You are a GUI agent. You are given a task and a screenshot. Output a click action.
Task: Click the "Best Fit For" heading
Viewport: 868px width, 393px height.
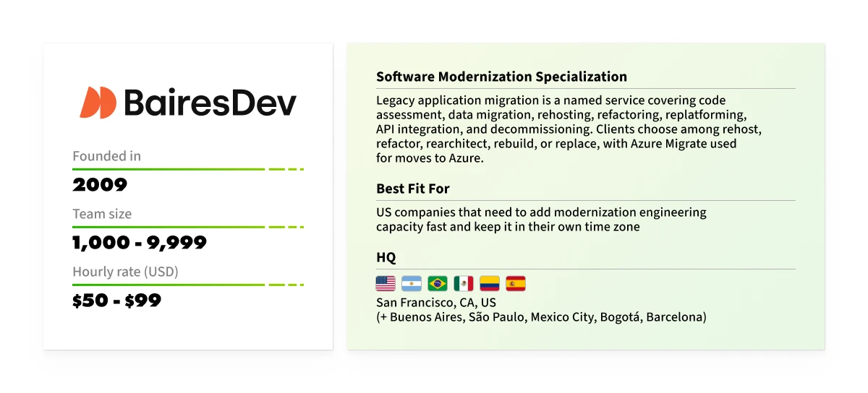pos(413,189)
